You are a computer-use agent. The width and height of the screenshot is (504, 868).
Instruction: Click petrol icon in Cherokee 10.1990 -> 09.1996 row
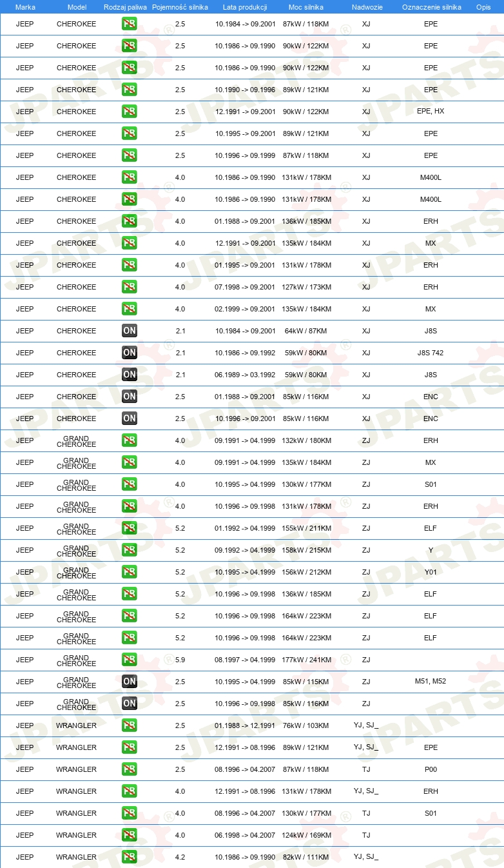click(130, 90)
